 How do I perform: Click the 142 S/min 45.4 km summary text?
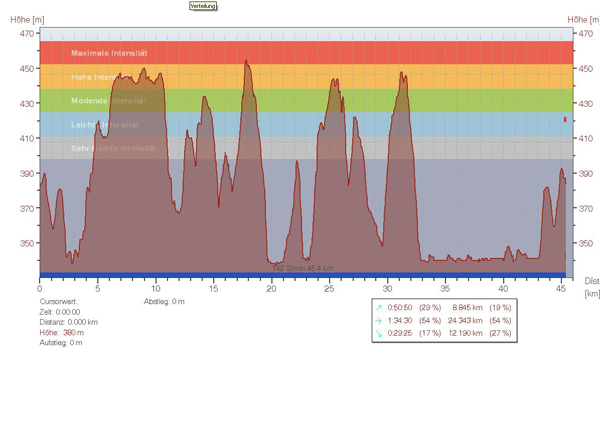303,268
